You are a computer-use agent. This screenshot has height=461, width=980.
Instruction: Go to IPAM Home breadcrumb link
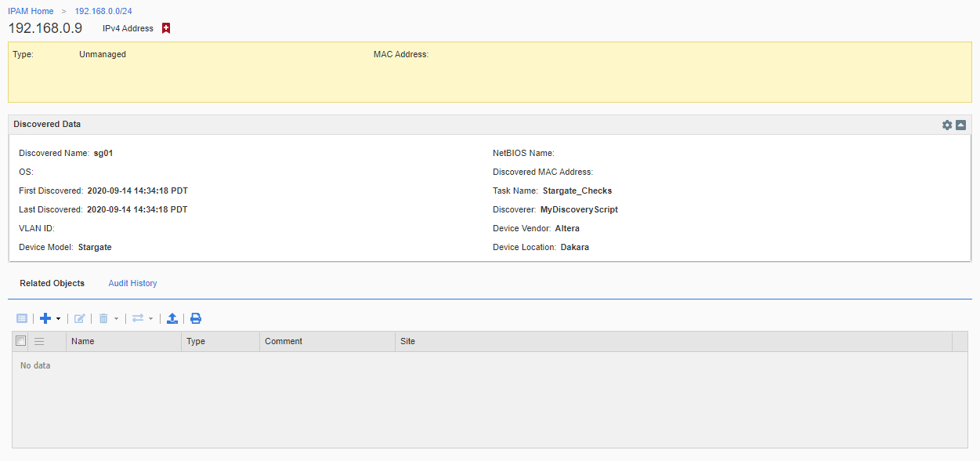31,11
